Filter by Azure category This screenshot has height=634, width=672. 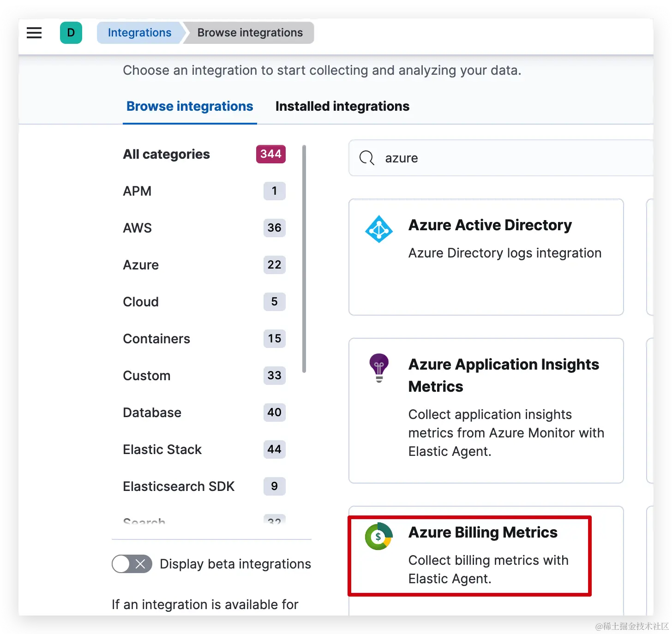point(204,265)
